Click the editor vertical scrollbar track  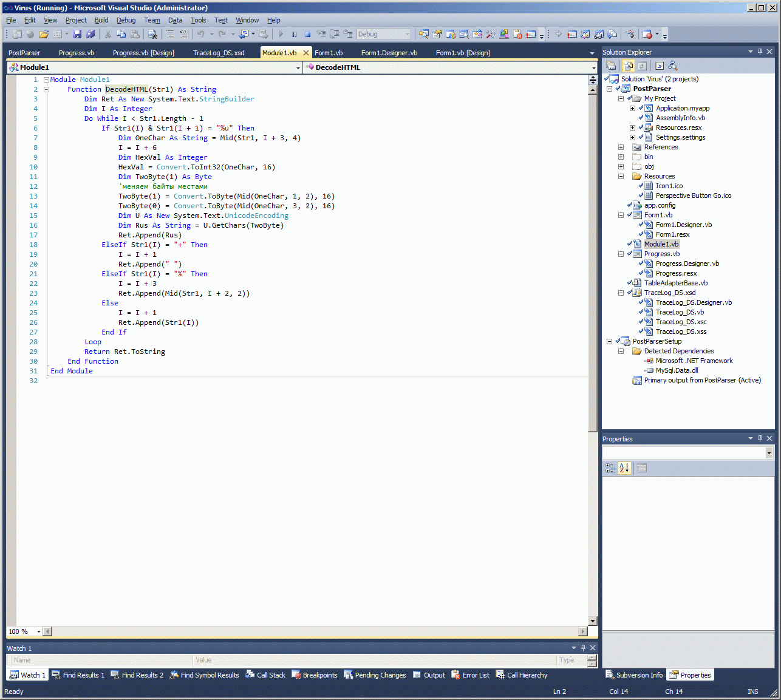click(x=593, y=522)
